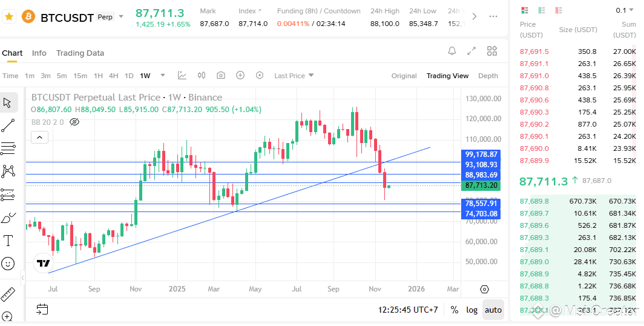Viewport: 644px width, 326px height.
Task: Open the indicators chart icon
Action: (x=182, y=75)
